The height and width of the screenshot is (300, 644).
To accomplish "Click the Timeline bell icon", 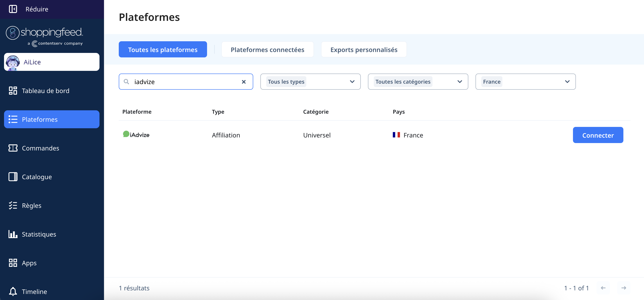I will (x=13, y=291).
